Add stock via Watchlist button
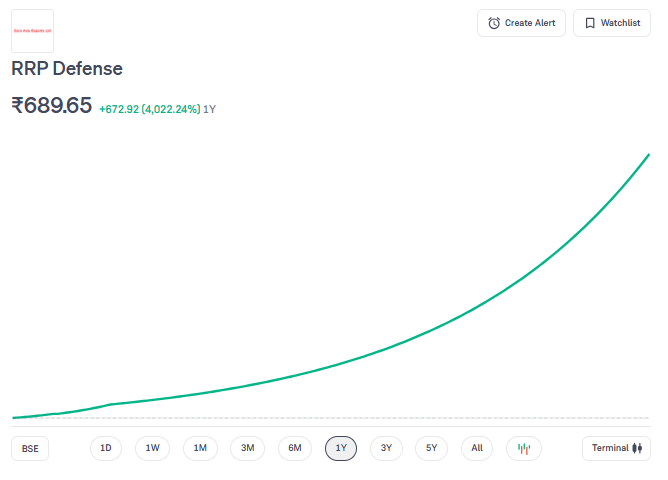Viewport: 668px width, 480px height. tap(611, 23)
